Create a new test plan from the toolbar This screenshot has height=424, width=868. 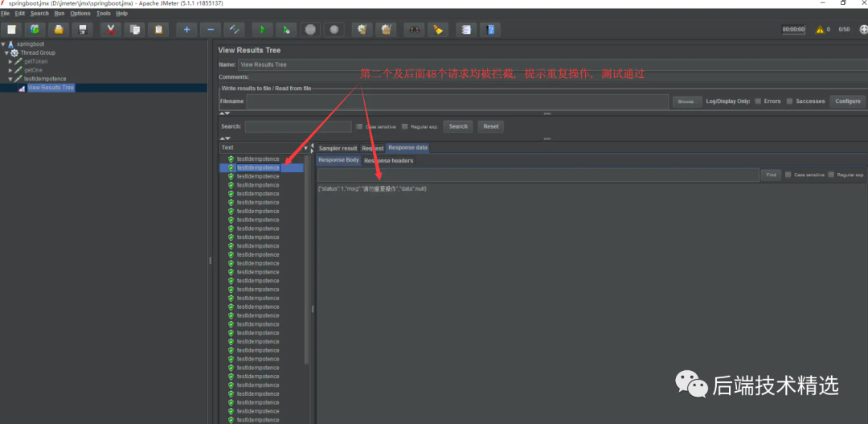pos(11,30)
